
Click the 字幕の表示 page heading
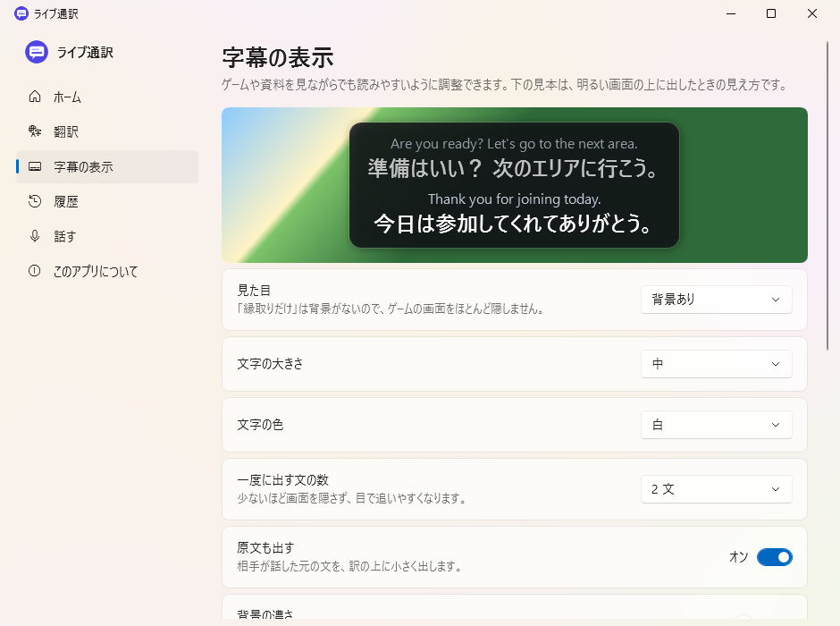[x=278, y=58]
